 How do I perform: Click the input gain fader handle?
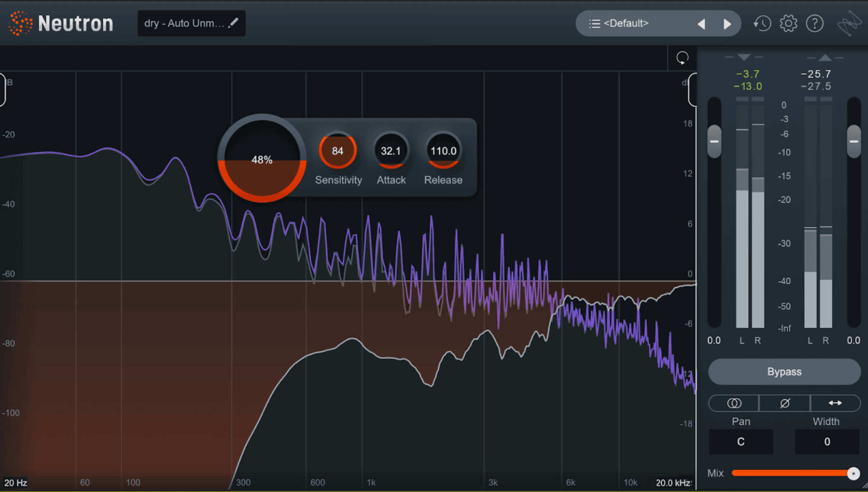coord(714,141)
